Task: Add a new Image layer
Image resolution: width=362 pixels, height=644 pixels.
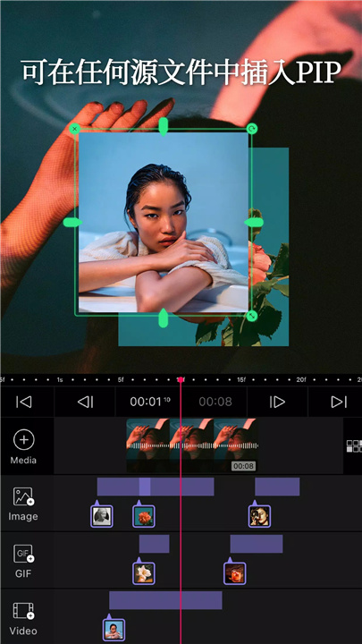Action: pos(23,504)
